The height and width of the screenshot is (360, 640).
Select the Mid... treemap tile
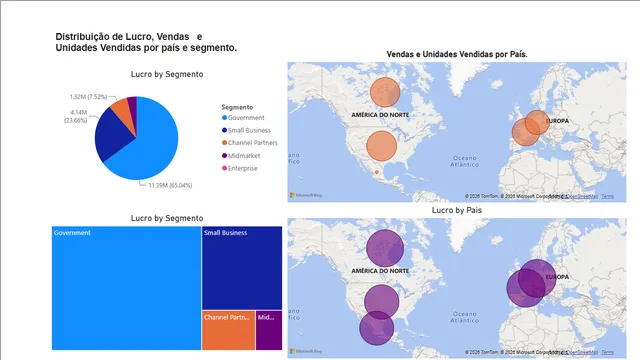click(269, 330)
